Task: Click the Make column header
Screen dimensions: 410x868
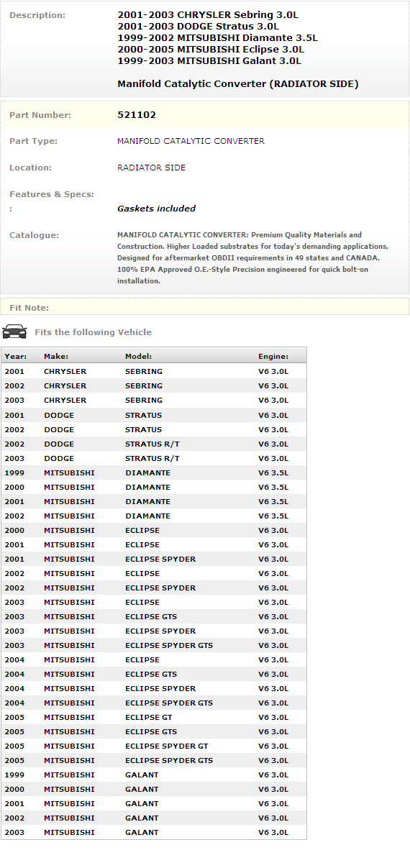Action: [x=56, y=356]
